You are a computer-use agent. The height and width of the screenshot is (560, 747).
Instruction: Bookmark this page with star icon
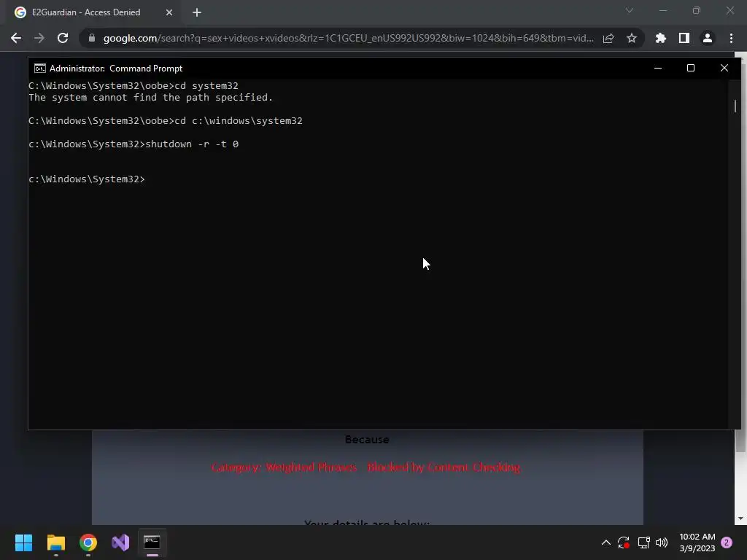point(632,38)
